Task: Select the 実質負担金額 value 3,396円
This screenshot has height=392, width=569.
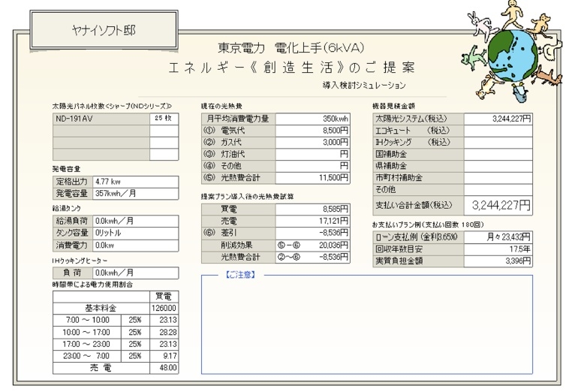Action: coord(498,261)
